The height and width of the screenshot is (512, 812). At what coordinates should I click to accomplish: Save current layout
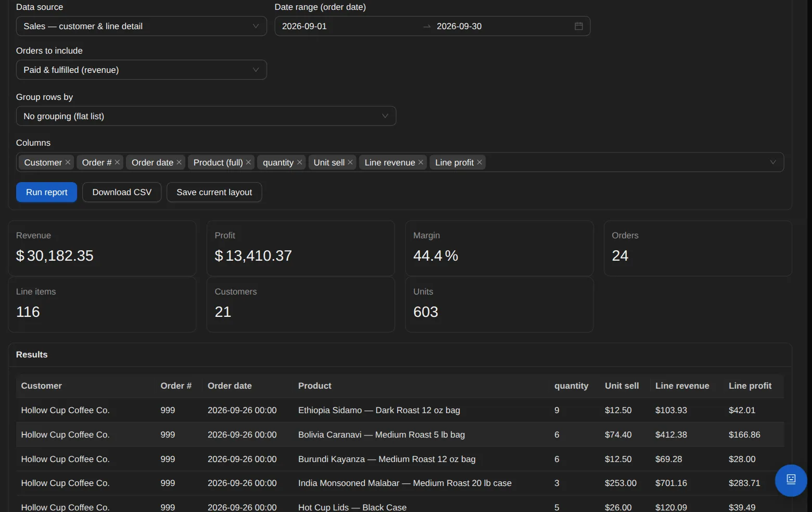point(214,192)
